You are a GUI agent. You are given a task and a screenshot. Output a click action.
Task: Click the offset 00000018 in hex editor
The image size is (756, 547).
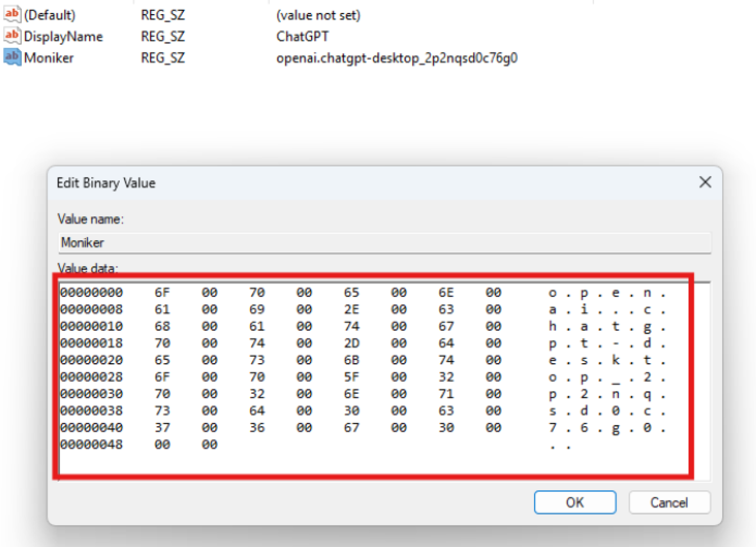pos(91,343)
